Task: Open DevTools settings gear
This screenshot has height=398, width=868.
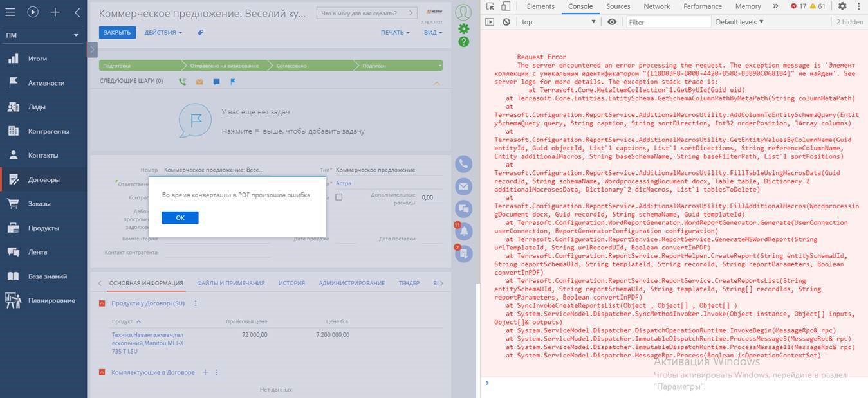Action: [x=842, y=6]
